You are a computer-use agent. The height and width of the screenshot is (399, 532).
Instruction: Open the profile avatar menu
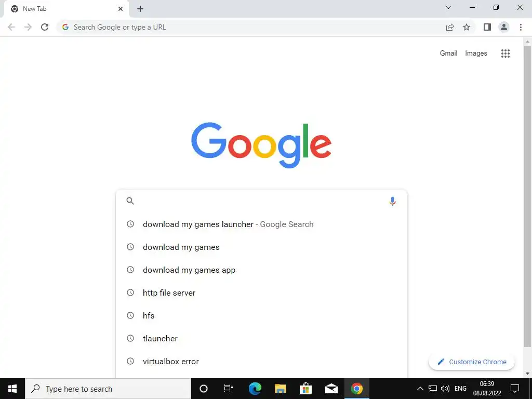[x=504, y=27]
